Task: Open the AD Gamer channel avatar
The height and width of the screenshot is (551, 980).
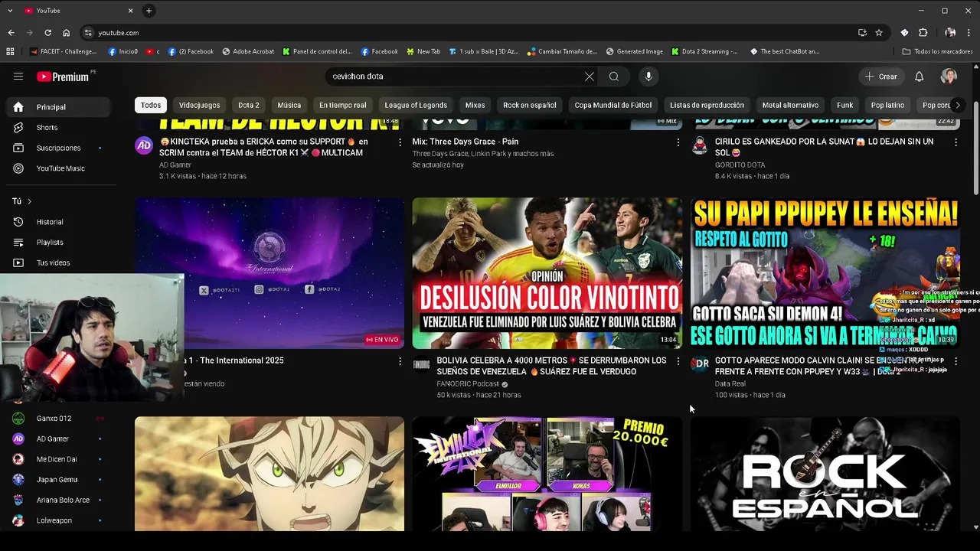Action: pos(144,145)
